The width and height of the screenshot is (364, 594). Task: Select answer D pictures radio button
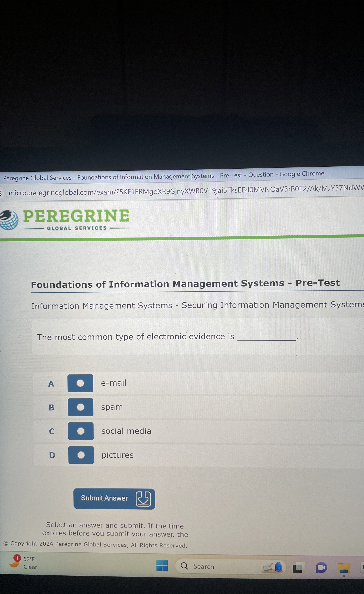coord(81,455)
